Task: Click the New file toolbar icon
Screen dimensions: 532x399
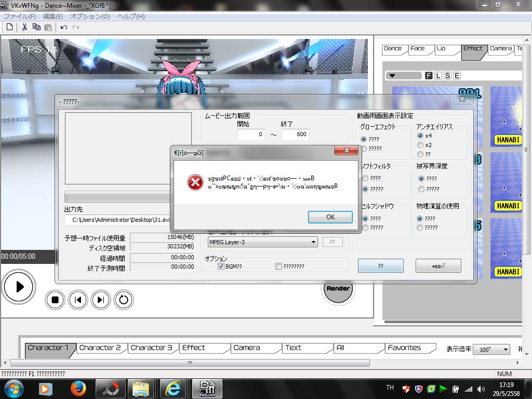Action: (9, 27)
